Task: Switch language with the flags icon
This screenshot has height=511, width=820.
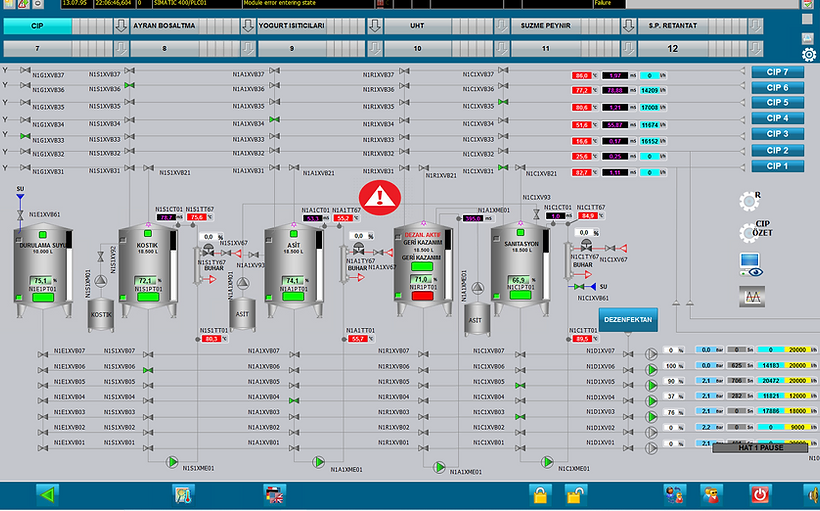Action: [x=275, y=494]
